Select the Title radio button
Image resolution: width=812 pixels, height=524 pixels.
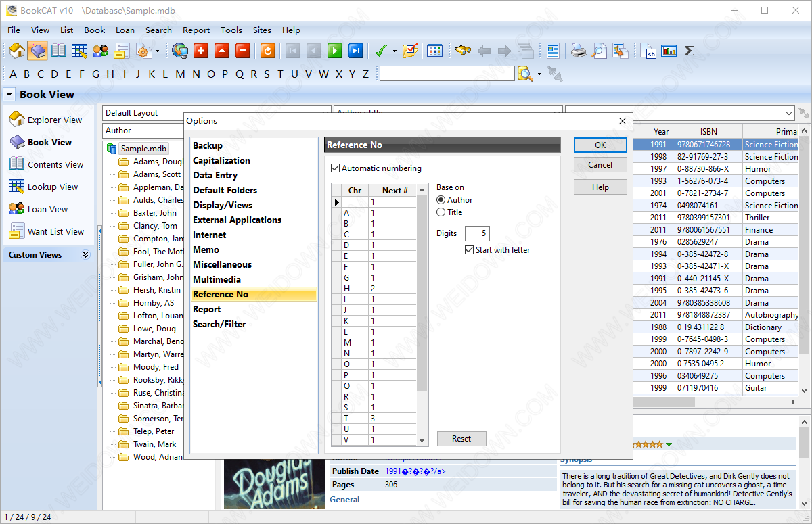441,212
